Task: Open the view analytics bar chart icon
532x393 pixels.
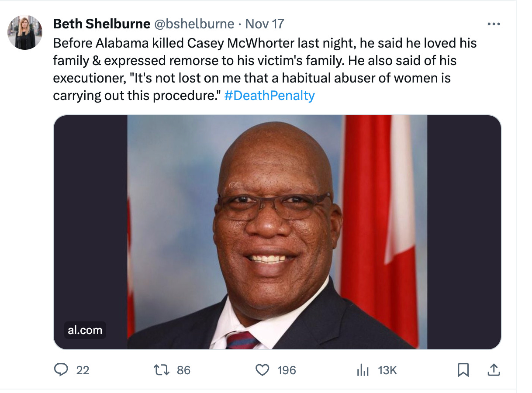Action: pyautogui.click(x=363, y=370)
